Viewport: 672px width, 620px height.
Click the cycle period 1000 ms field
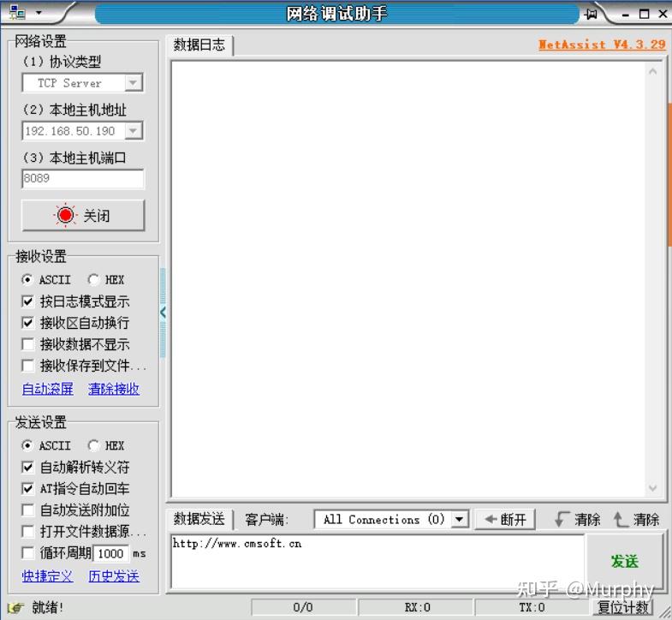pos(111,553)
